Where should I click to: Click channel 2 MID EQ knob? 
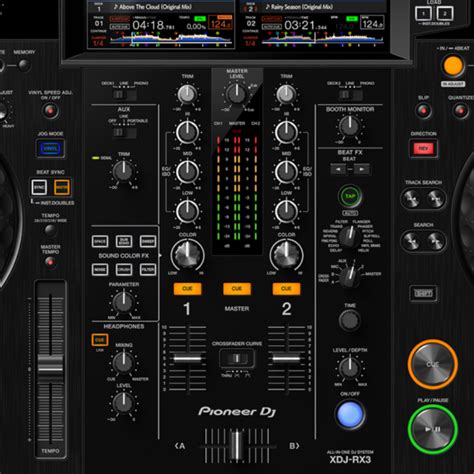click(286, 172)
